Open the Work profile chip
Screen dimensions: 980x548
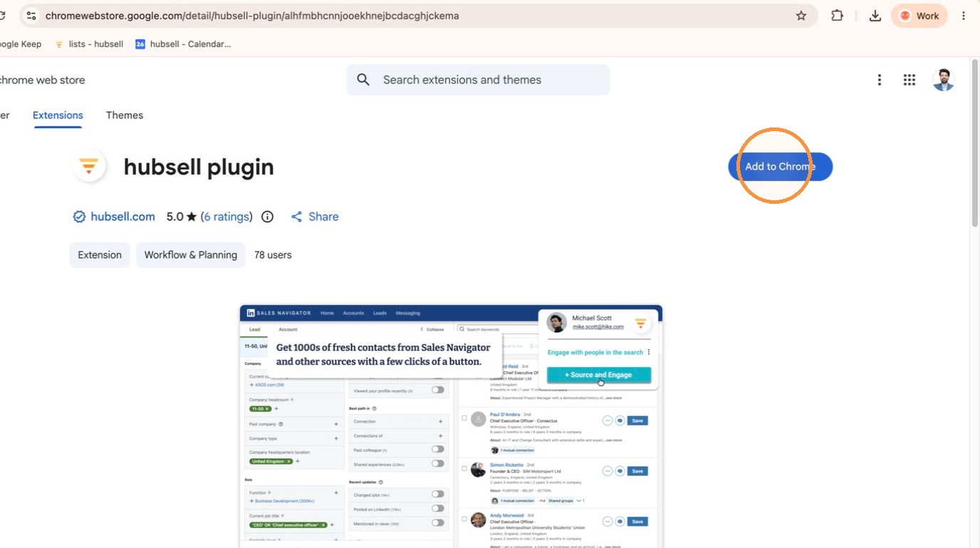pos(919,16)
